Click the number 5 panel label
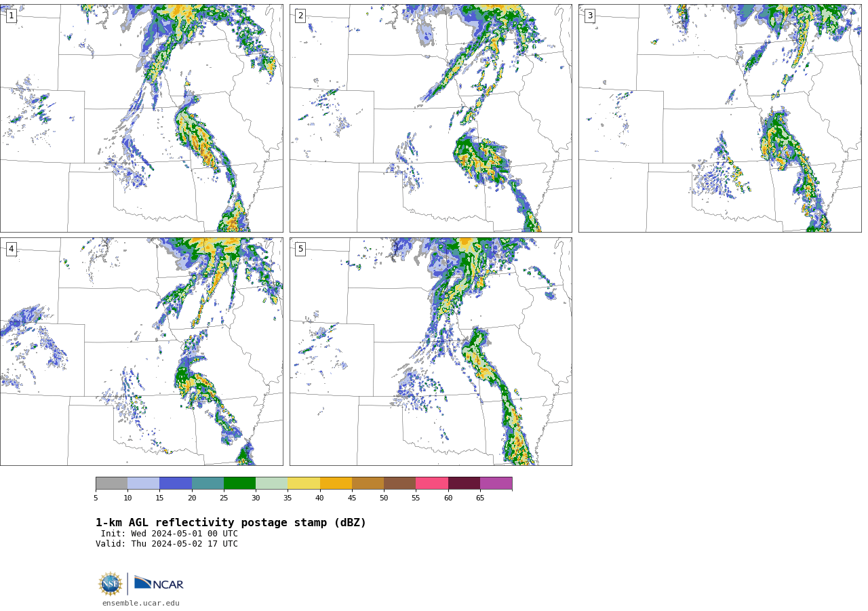 pos(300,249)
